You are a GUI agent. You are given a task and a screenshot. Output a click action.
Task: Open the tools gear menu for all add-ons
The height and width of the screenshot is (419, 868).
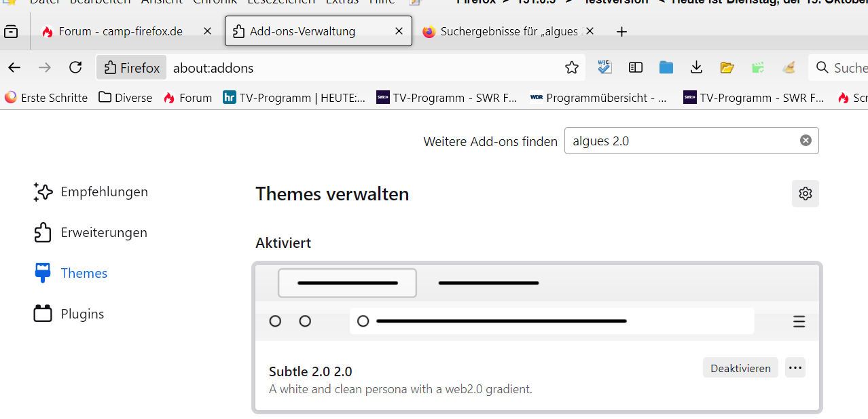pyautogui.click(x=806, y=194)
